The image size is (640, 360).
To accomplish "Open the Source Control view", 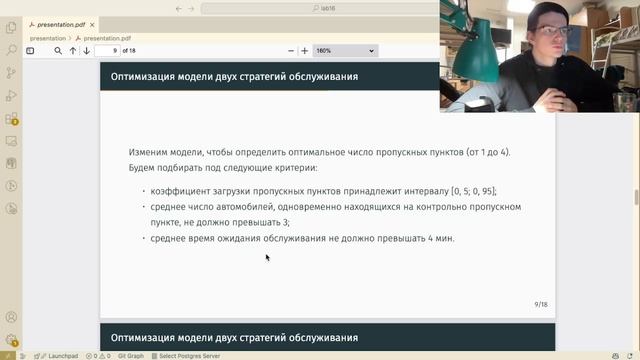I will [x=11, y=73].
